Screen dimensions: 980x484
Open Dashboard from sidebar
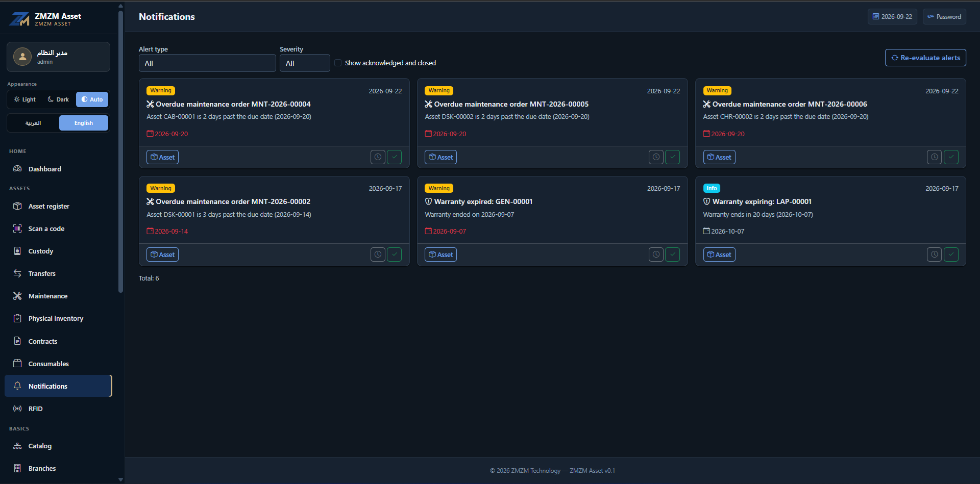coord(58,169)
